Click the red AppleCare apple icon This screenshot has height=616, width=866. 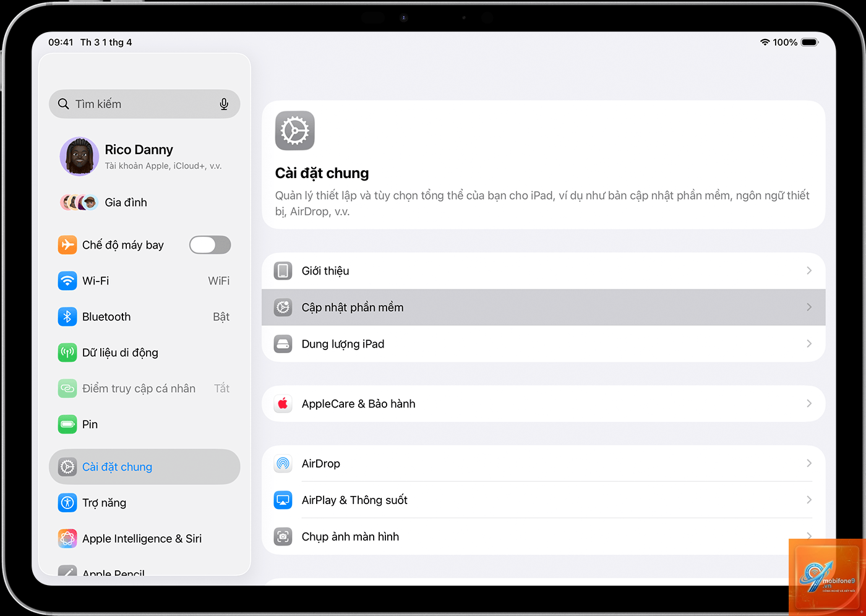283,404
